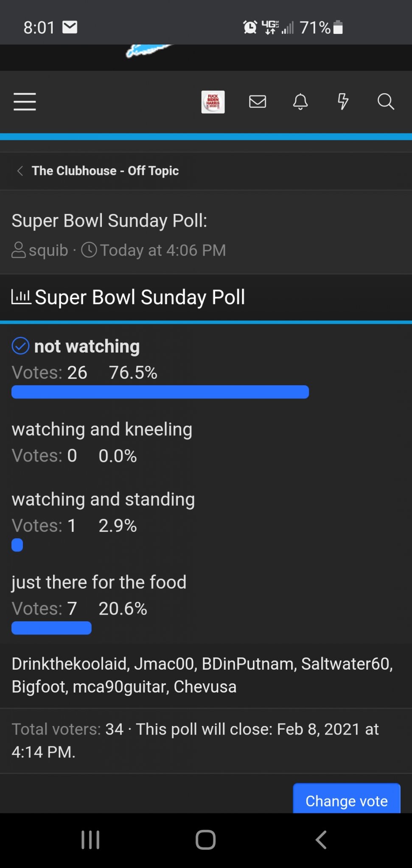Click the Change vote button
The image size is (412, 868).
(347, 799)
